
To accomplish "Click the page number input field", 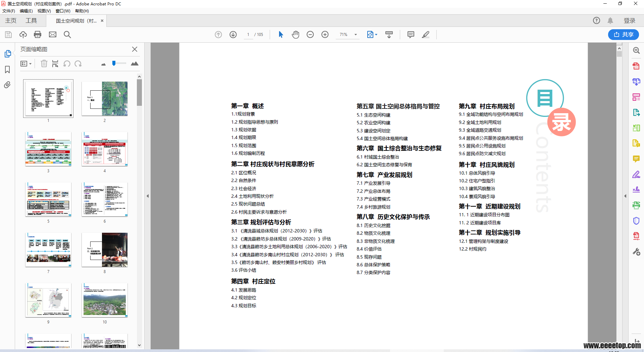I will click(x=248, y=35).
